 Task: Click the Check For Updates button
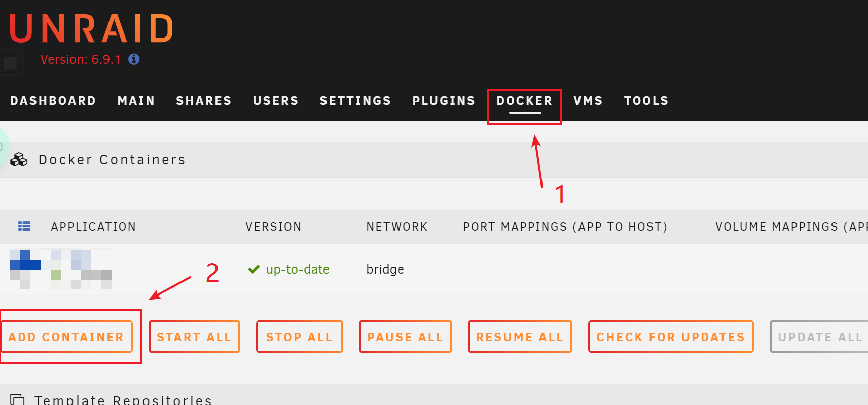point(671,337)
